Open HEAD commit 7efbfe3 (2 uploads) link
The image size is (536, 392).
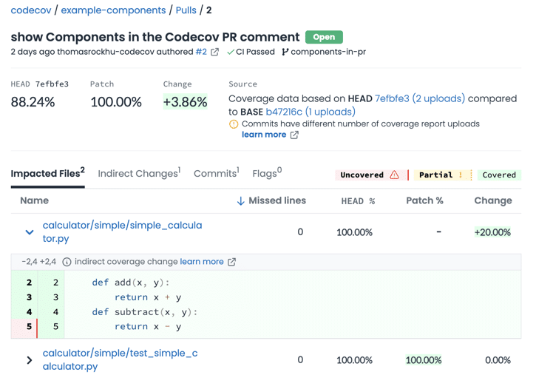420,98
